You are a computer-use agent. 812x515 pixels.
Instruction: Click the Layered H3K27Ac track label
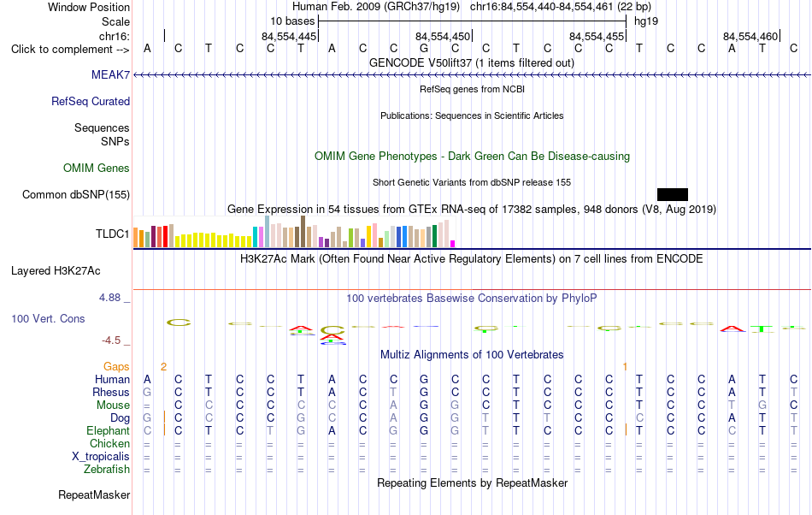tap(56, 270)
